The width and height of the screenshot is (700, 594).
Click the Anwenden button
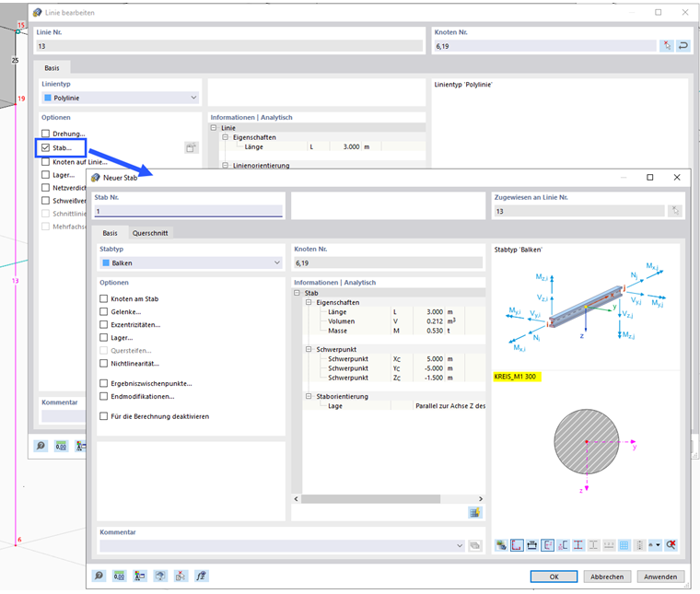[660, 577]
